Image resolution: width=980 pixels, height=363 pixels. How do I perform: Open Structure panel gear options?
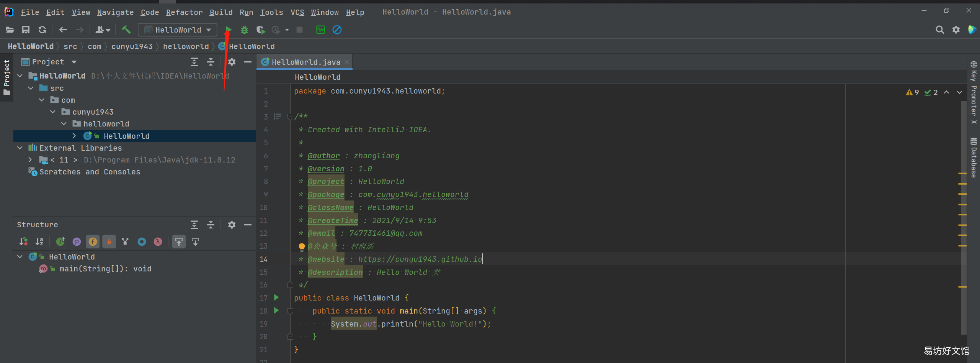tap(232, 225)
